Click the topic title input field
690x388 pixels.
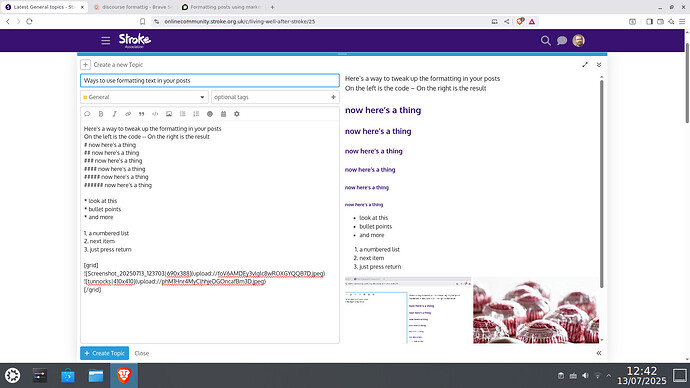(210, 81)
